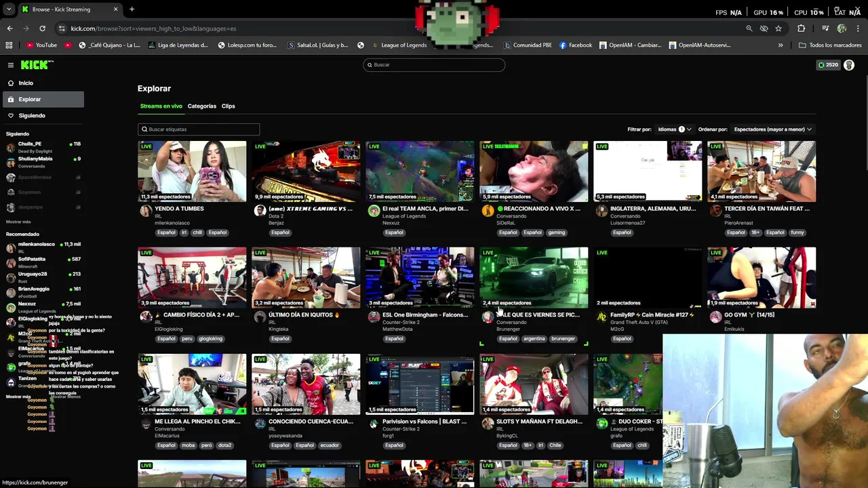Click BykingCL channel avatar icon
The width and height of the screenshot is (868, 488).
(x=488, y=424)
